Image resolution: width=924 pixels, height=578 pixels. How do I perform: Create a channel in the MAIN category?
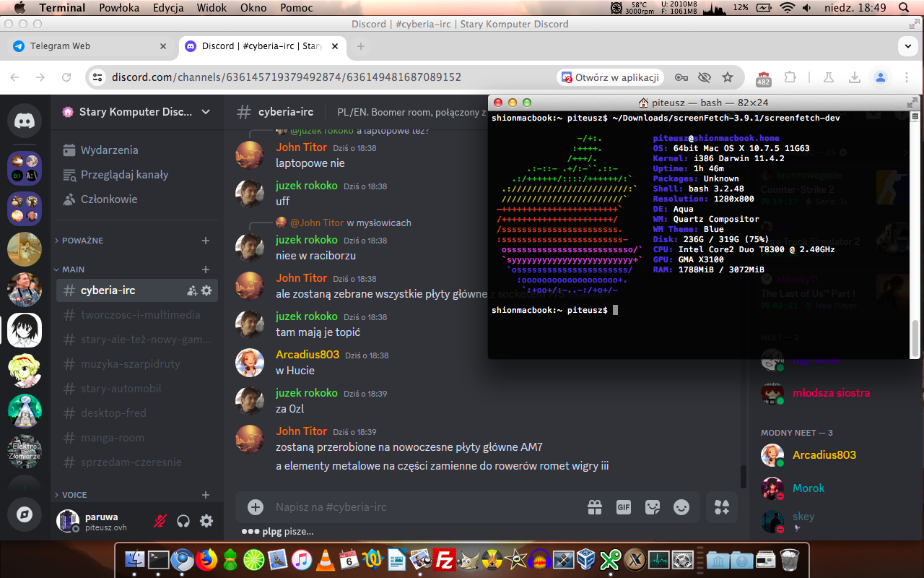[206, 269]
